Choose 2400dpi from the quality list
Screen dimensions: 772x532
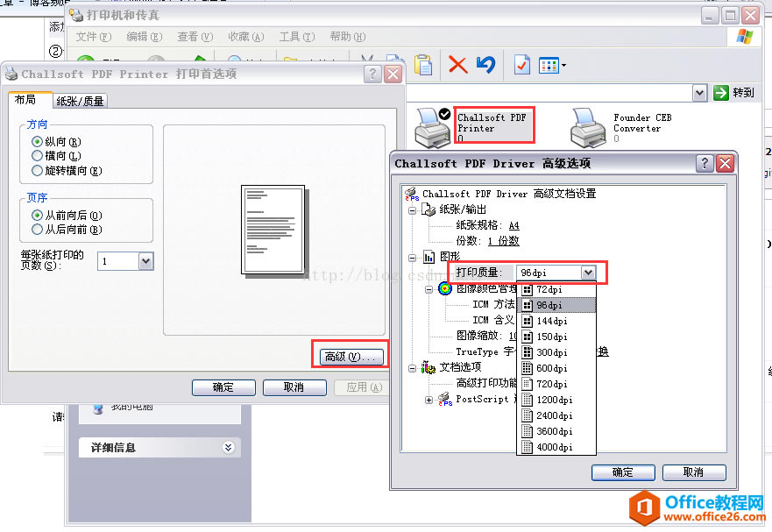coord(556,415)
